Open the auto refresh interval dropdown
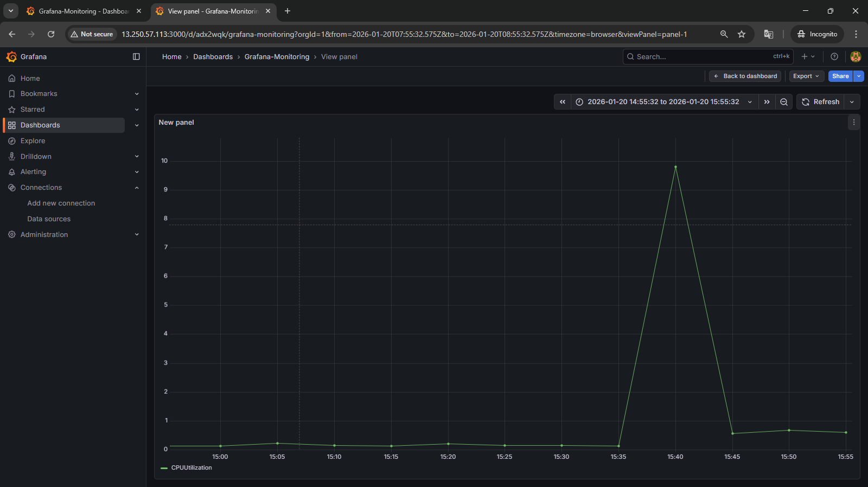Screen dimensions: 868x487 tap(852, 102)
